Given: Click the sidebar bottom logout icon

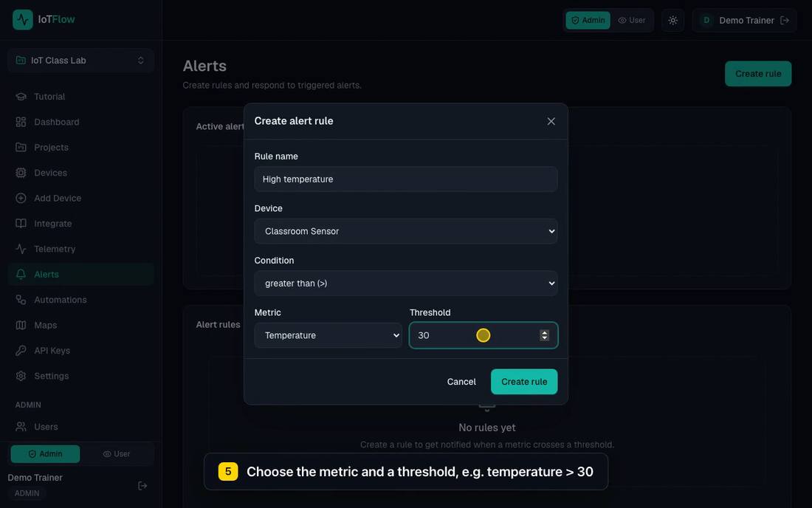Looking at the screenshot, I should [142, 486].
